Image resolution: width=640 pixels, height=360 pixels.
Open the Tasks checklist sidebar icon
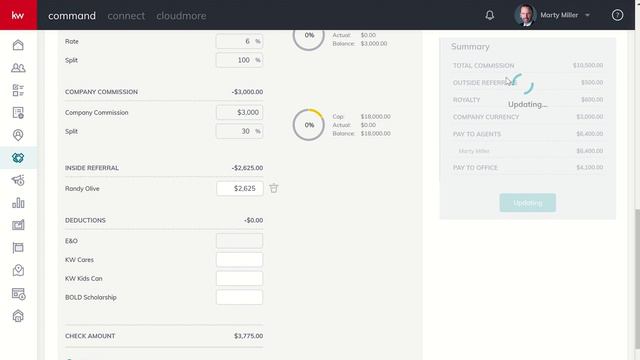click(18, 90)
